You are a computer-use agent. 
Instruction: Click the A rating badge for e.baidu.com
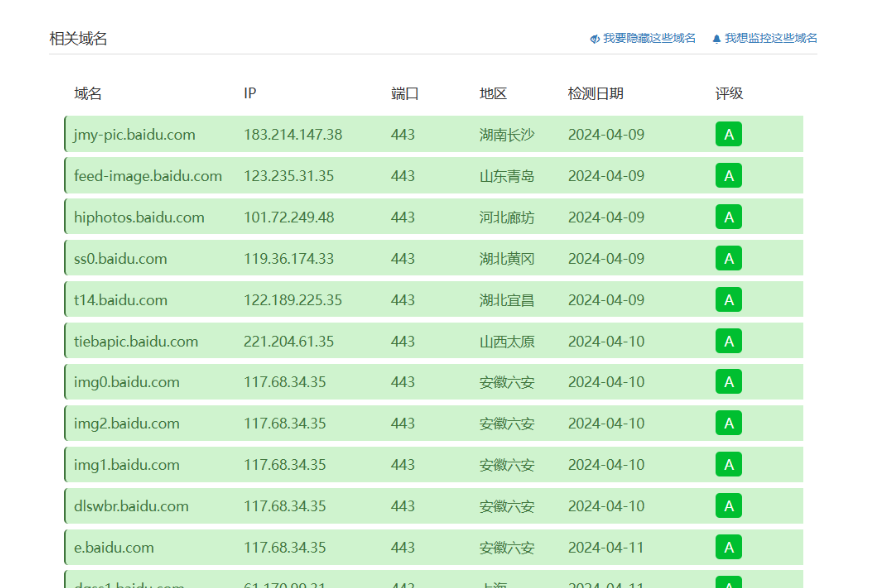click(x=729, y=547)
